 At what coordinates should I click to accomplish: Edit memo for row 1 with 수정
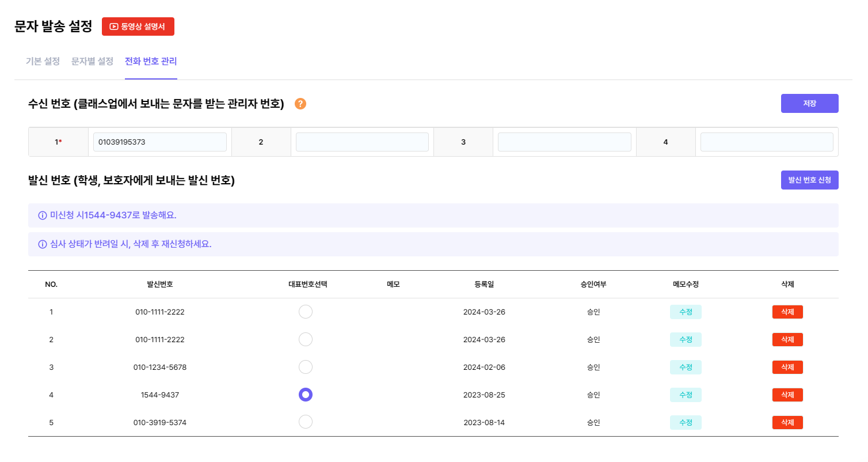coord(686,312)
